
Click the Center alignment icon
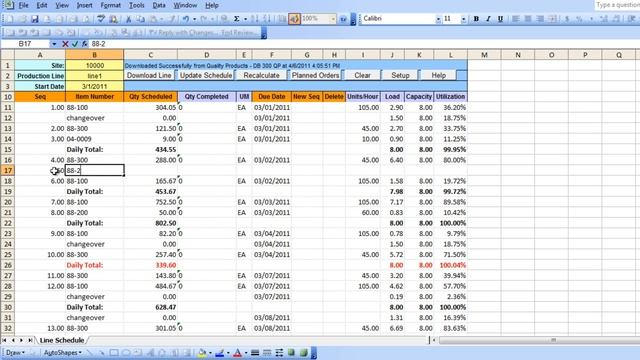pos(528,19)
